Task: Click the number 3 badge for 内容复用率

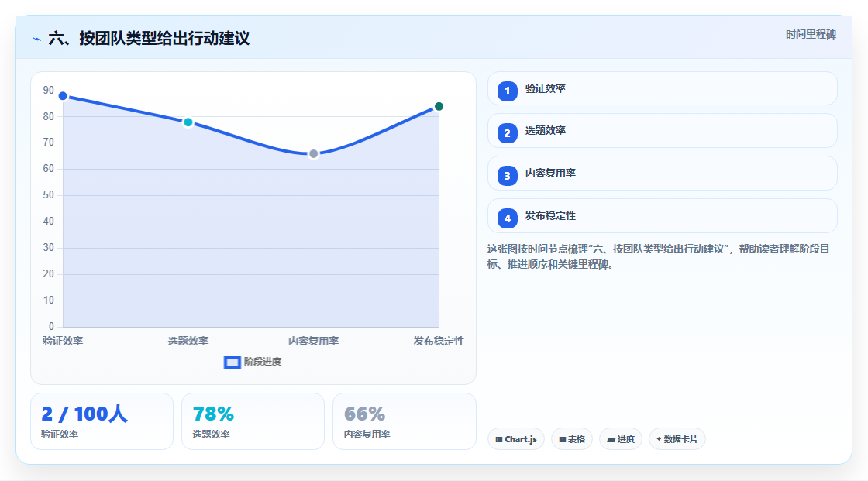Action: click(507, 176)
